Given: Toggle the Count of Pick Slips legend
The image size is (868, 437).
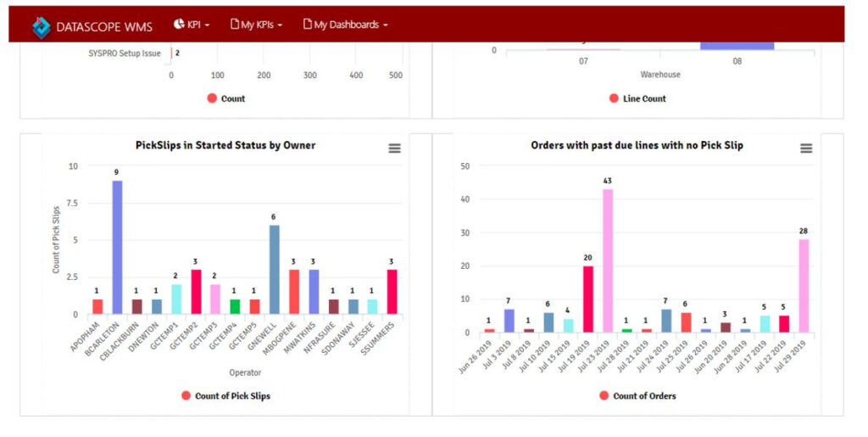Looking at the screenshot, I should pos(226,395).
